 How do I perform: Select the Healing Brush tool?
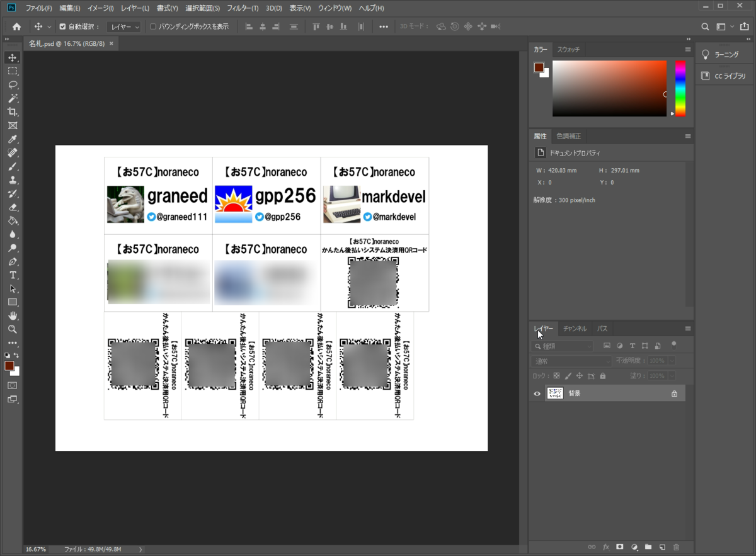(x=13, y=153)
